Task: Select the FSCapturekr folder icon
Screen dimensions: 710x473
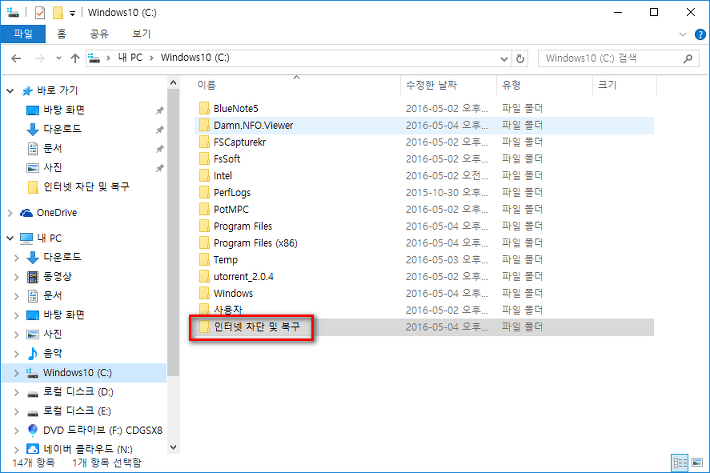Action: 204,142
